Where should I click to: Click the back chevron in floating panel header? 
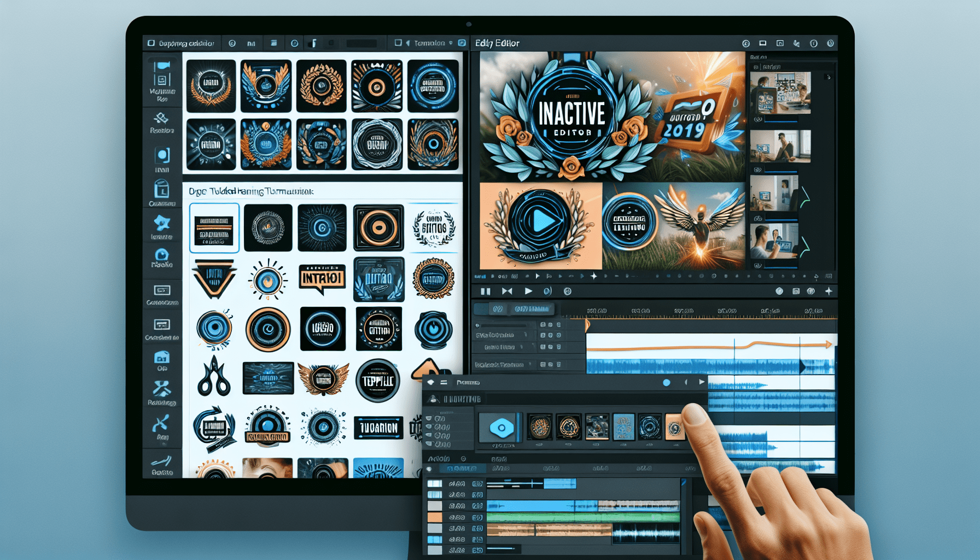point(686,382)
